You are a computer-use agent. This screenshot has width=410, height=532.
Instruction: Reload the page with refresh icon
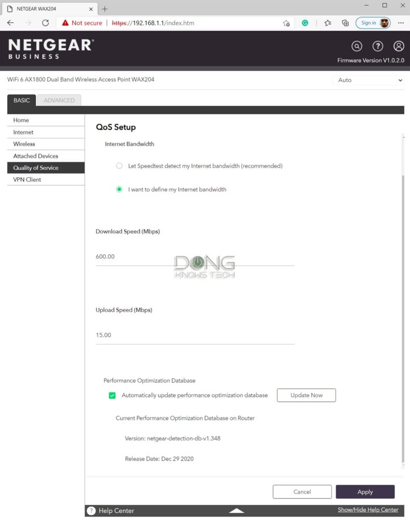tap(46, 23)
